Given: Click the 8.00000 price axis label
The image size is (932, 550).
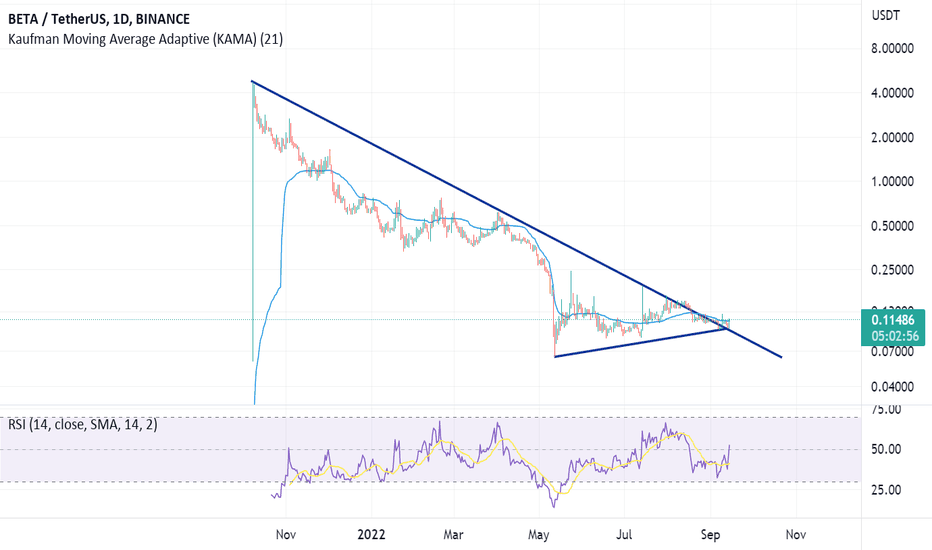Looking at the screenshot, I should pos(892,48).
